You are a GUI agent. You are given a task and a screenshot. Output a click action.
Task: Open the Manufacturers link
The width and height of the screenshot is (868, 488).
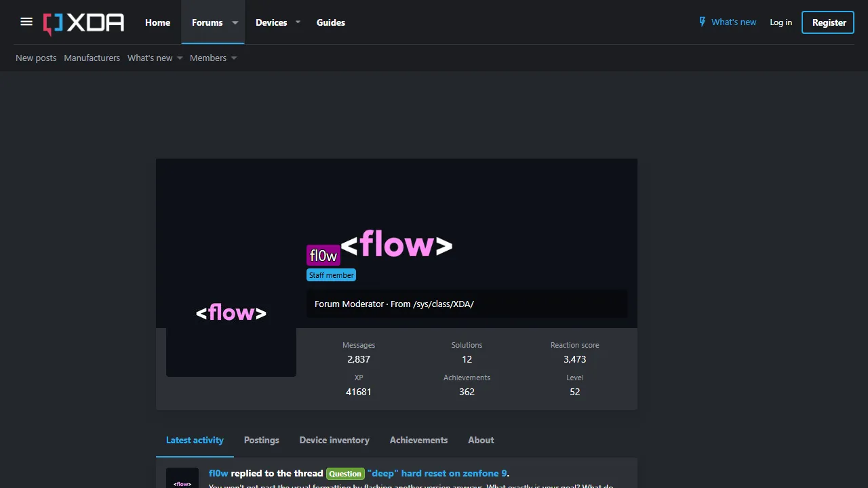pos(92,58)
